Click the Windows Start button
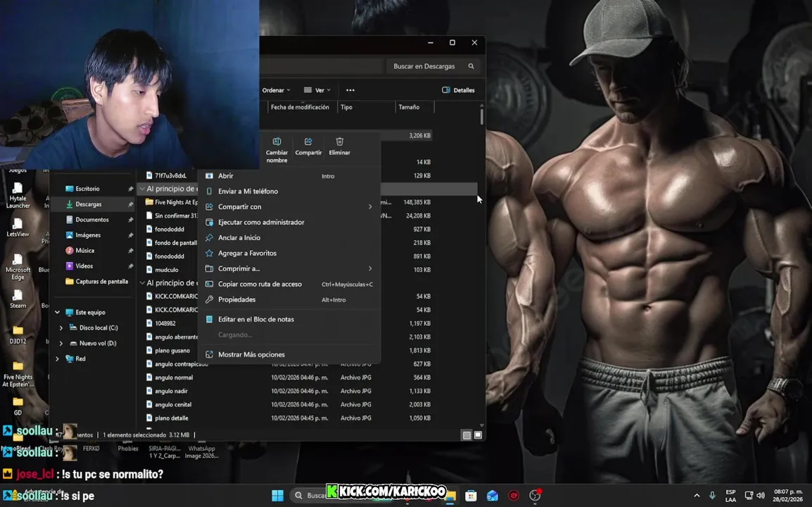 pos(277,496)
